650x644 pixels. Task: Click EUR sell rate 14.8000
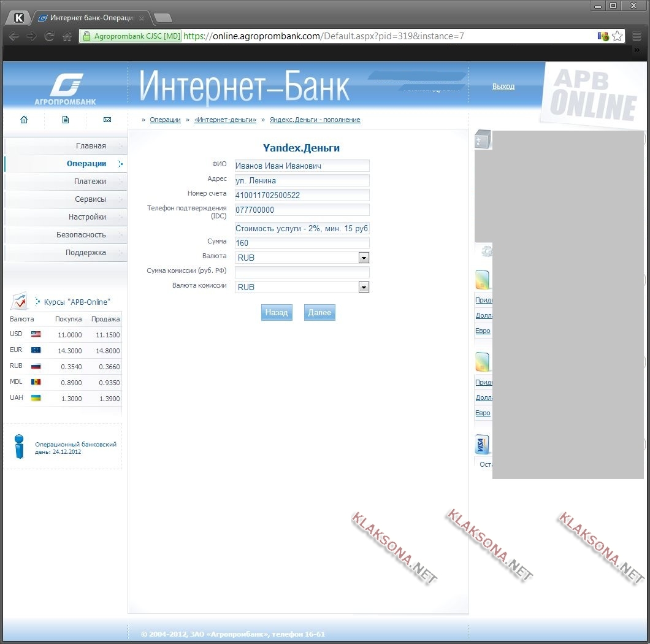108,351
